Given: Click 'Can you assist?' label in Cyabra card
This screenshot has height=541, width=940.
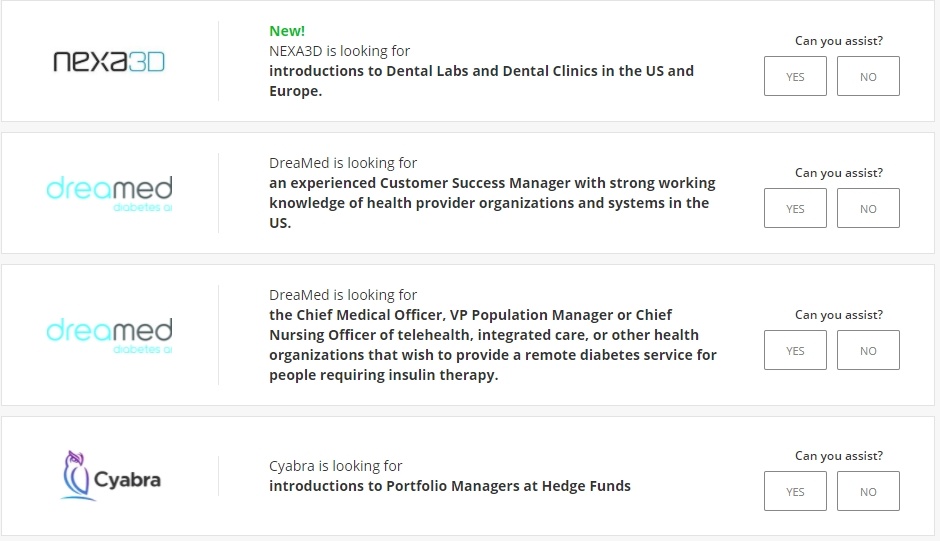Looking at the screenshot, I should coord(839,456).
